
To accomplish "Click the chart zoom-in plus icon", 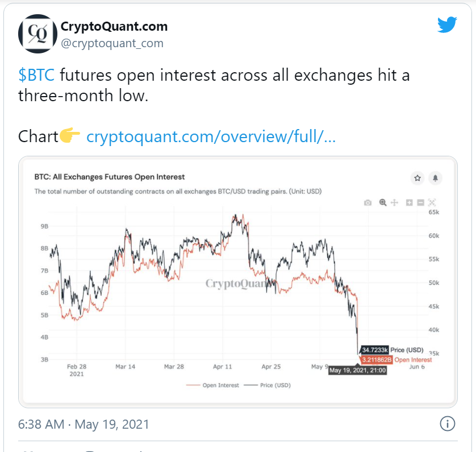I will (409, 202).
